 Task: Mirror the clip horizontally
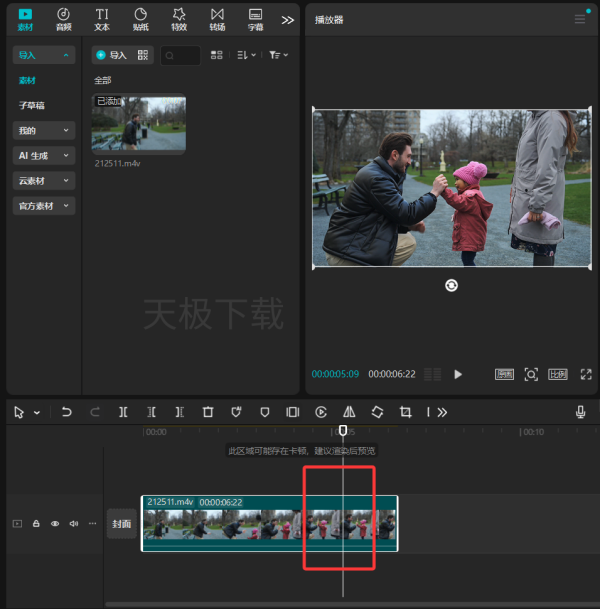pos(349,412)
